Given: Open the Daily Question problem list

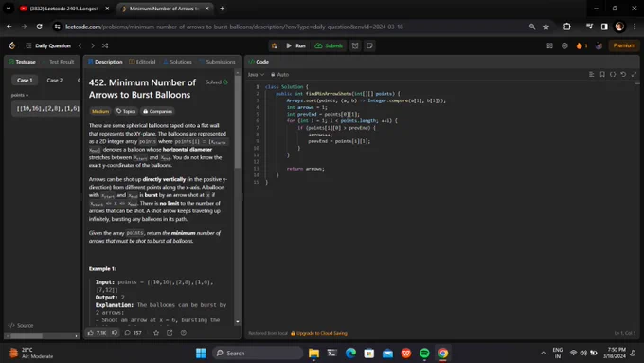Looking at the screenshot, I should pyautogui.click(x=48, y=45).
